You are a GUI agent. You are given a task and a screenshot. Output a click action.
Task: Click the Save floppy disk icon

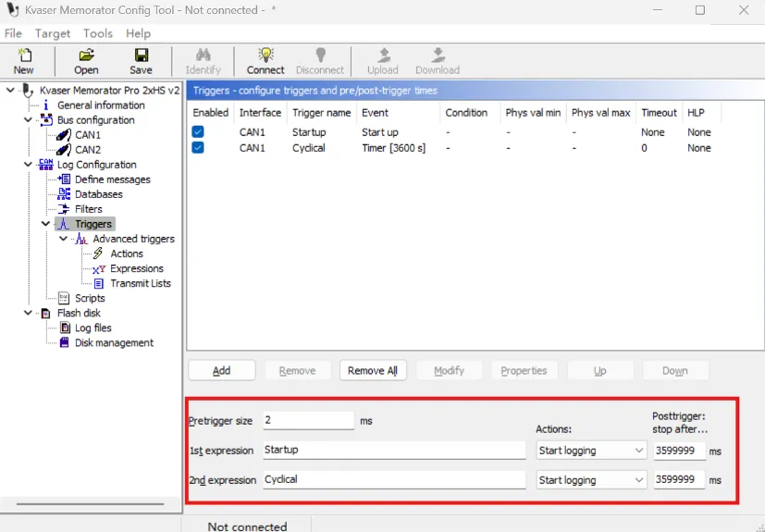coord(142,55)
